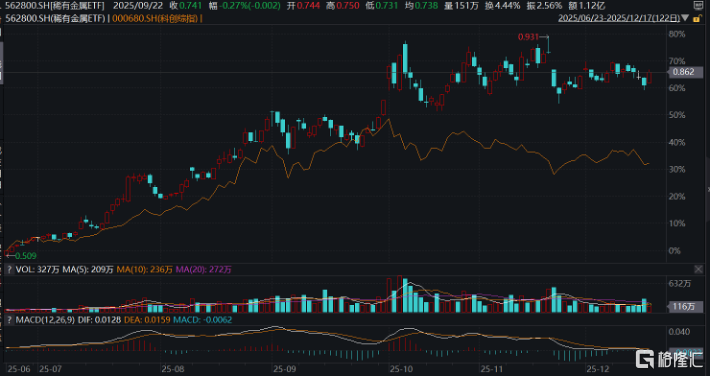
Task: Click the average price 0.738 value
Action: click(427, 6)
